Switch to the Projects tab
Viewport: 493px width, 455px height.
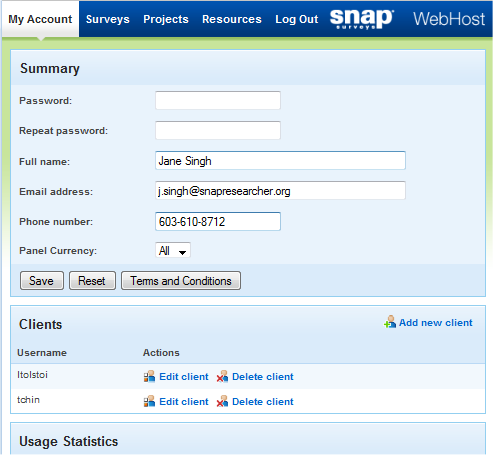(x=166, y=19)
